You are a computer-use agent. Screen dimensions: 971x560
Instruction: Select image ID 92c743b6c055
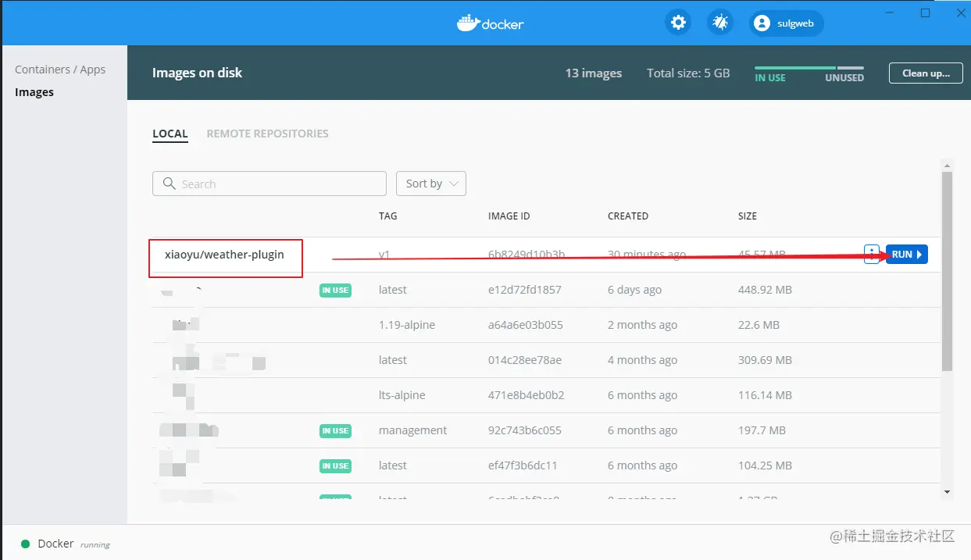point(525,430)
